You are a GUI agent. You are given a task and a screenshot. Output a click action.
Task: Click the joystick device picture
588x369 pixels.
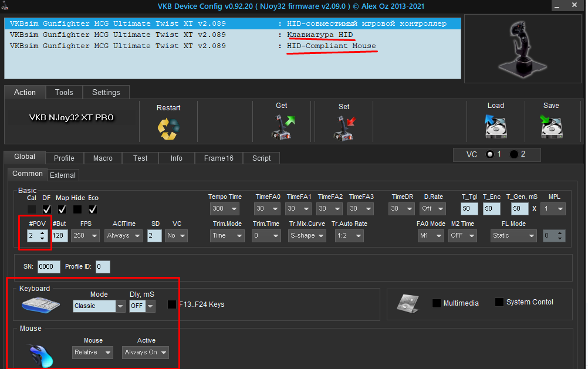(x=522, y=49)
